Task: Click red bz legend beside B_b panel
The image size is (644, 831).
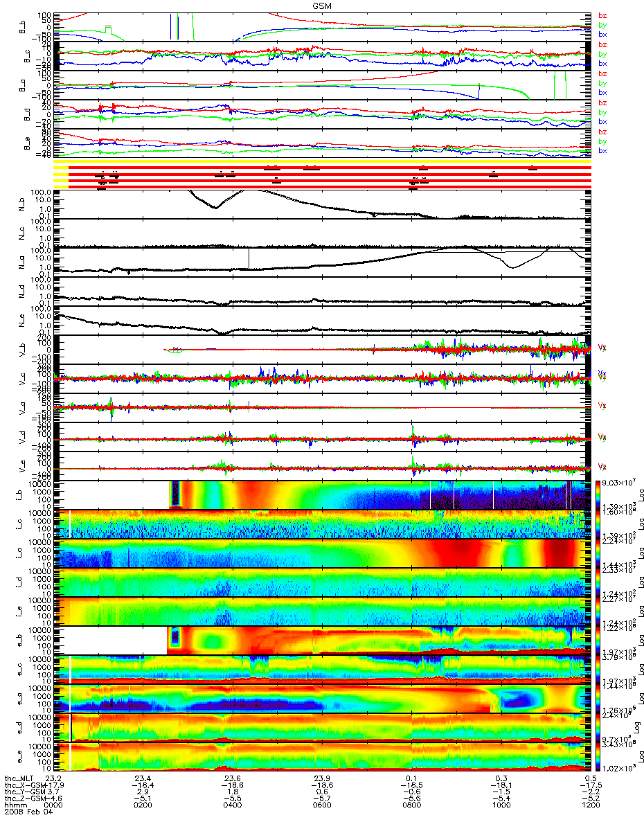Action: (602, 15)
